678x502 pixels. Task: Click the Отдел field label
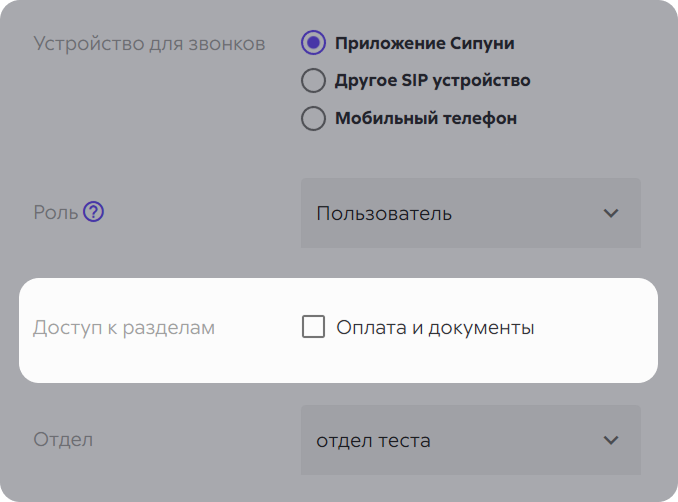click(x=63, y=440)
